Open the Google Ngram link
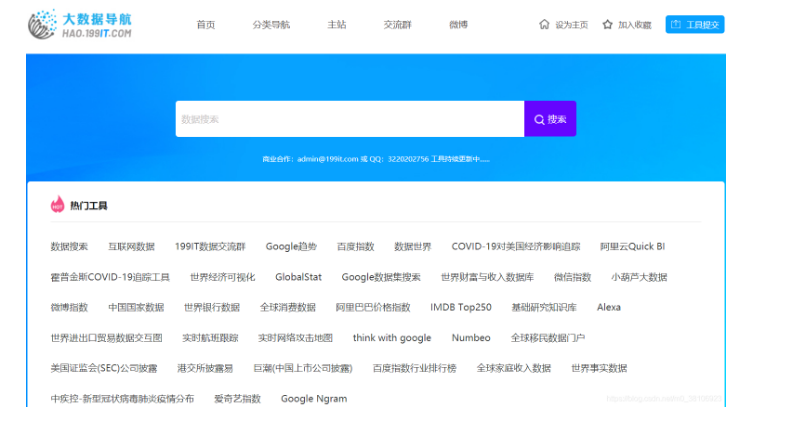The image size is (792, 422). 314,399
